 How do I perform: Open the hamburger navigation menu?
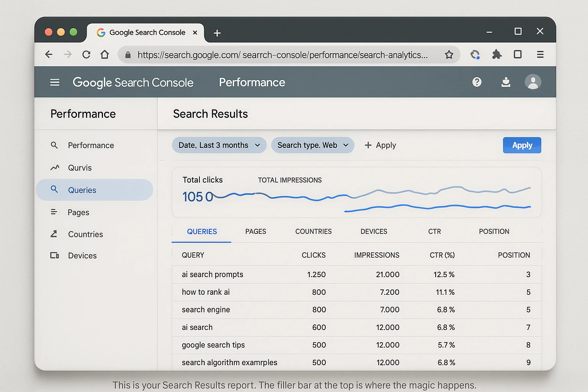point(55,82)
